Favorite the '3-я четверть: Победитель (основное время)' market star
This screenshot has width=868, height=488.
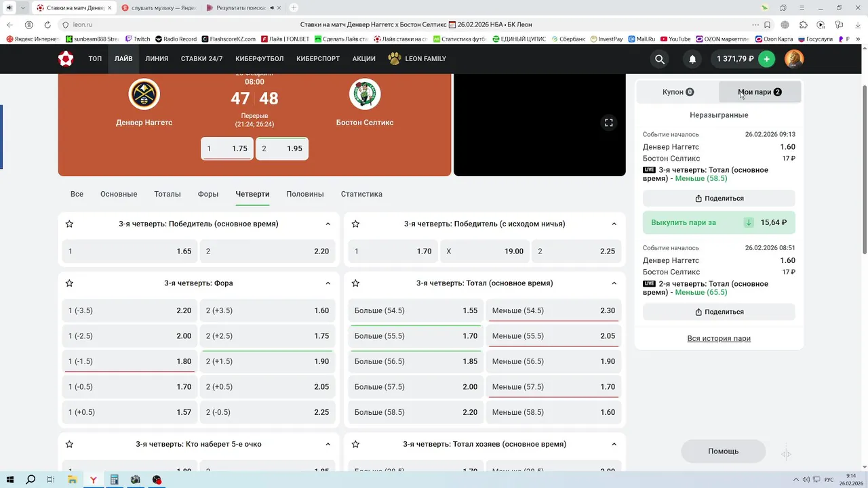[x=69, y=224]
